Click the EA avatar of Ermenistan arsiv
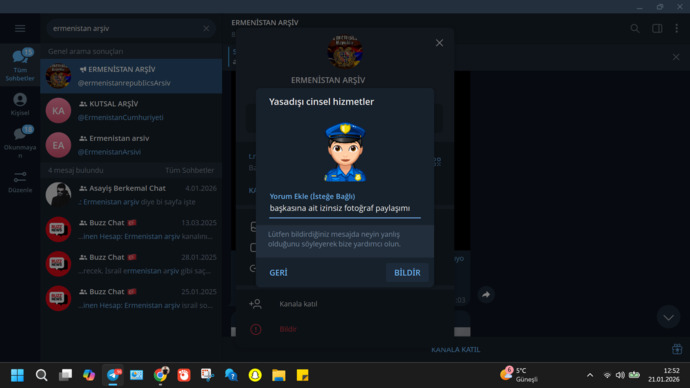690x388 pixels. tap(58, 145)
